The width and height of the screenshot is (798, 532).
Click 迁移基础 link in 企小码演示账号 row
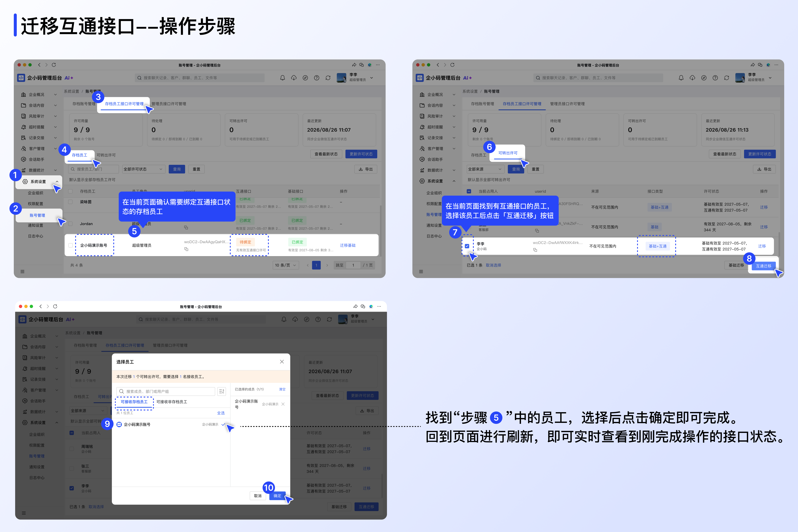click(348, 245)
